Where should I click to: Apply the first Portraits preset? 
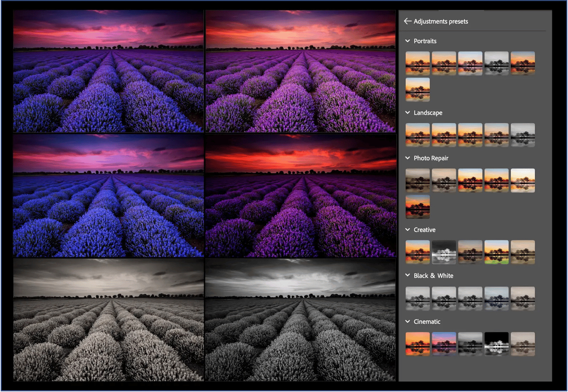417,63
